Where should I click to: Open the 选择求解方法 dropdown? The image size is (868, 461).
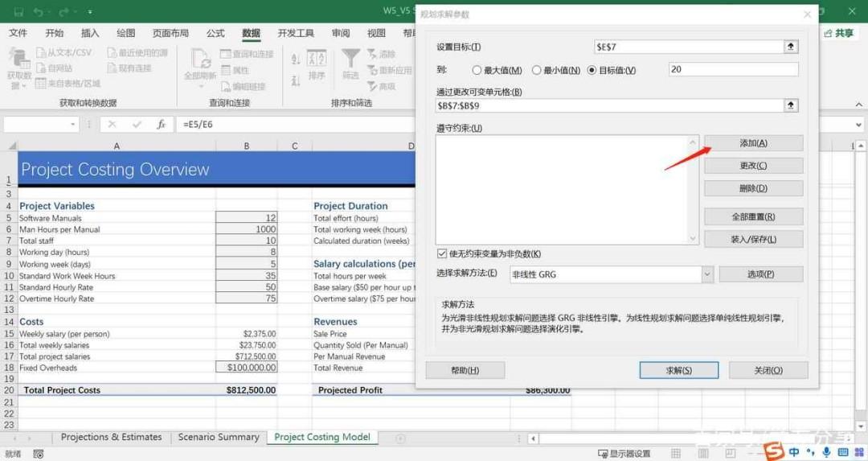click(707, 274)
